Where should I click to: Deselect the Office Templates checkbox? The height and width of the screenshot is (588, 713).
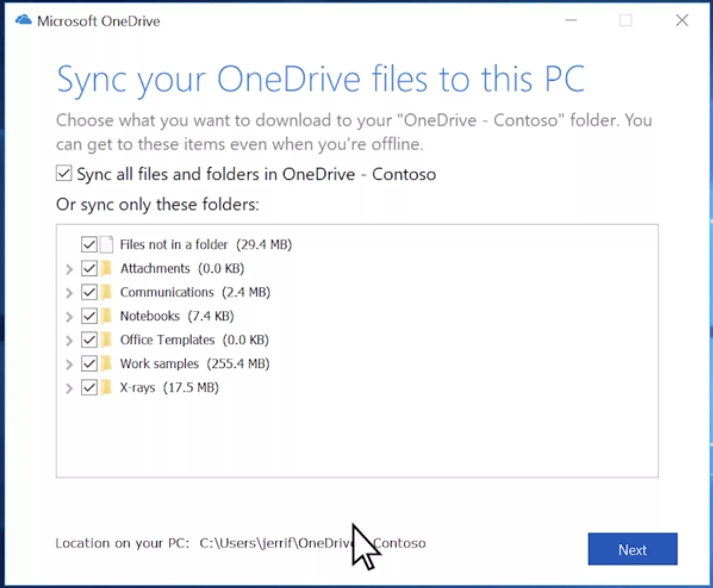click(x=89, y=340)
